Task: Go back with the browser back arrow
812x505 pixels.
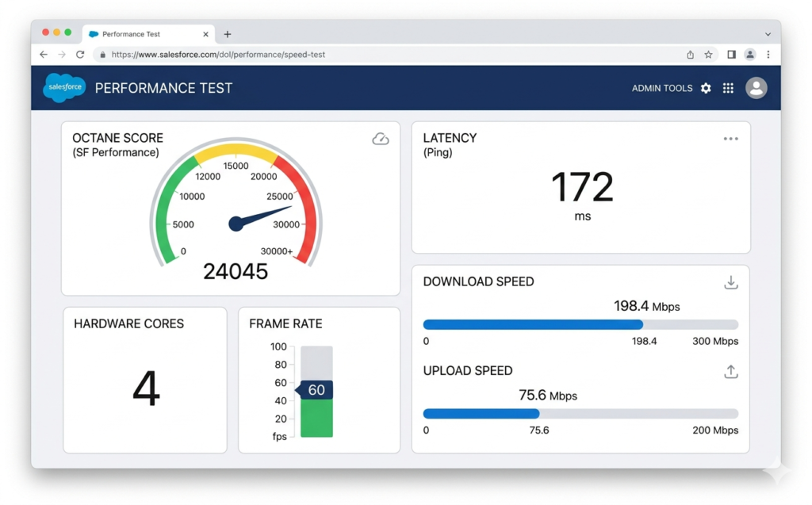Action: (44, 55)
